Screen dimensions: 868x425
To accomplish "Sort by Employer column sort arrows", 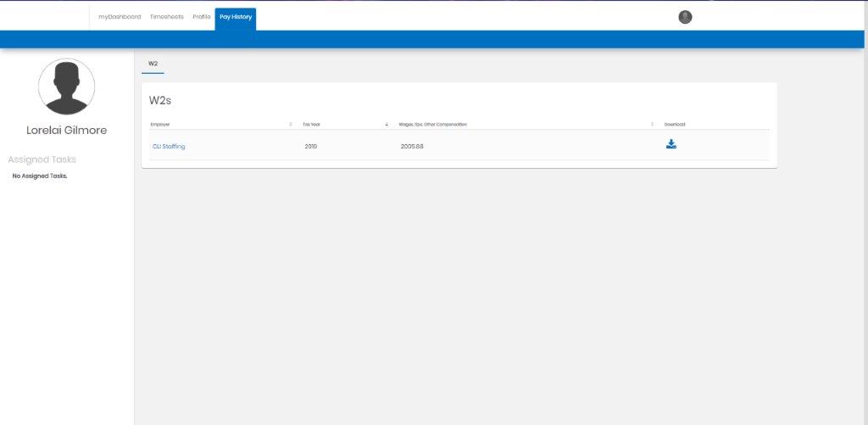I will pyautogui.click(x=291, y=125).
